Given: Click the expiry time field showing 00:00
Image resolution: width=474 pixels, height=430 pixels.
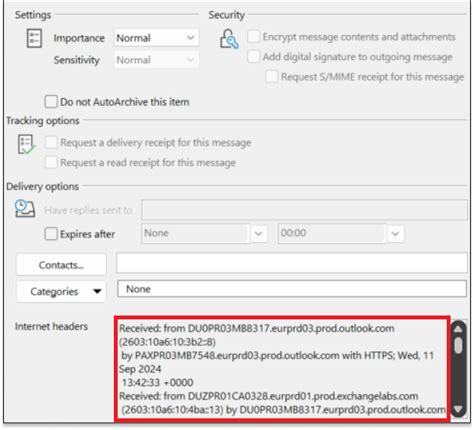Looking at the screenshot, I should point(332,233).
